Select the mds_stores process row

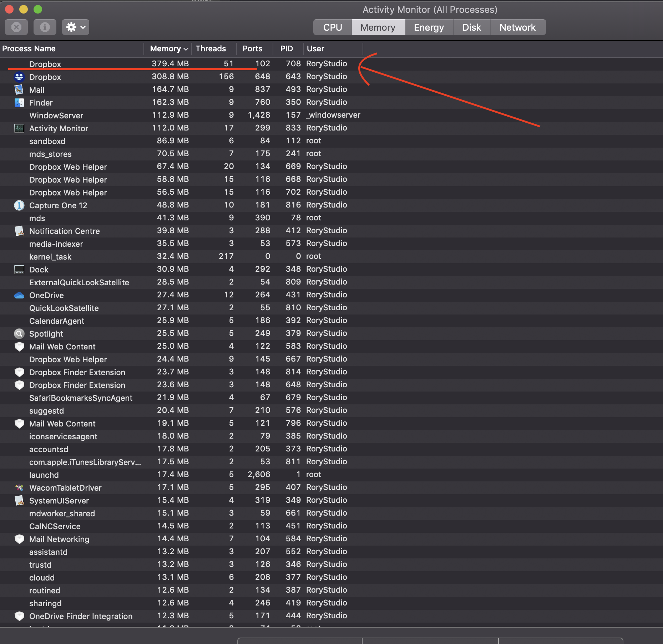point(331,154)
